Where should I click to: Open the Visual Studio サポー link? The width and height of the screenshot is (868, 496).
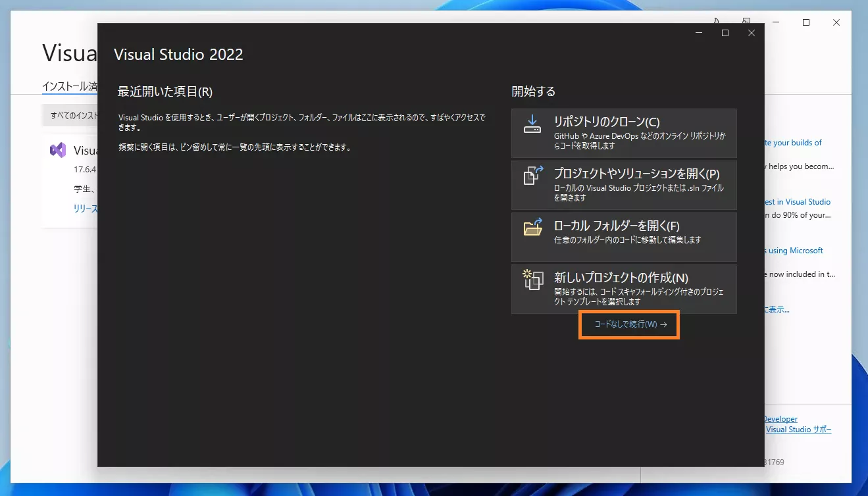[798, 430]
